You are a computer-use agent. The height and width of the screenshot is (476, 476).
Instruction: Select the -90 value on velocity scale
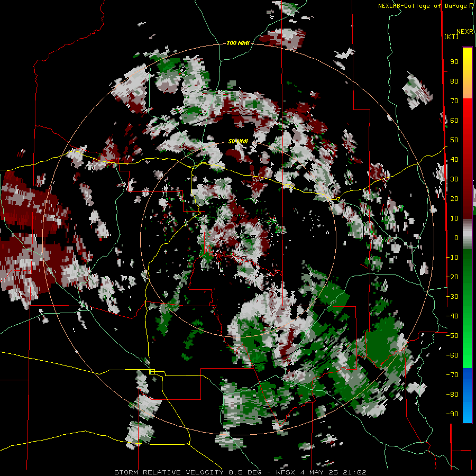(x=452, y=414)
